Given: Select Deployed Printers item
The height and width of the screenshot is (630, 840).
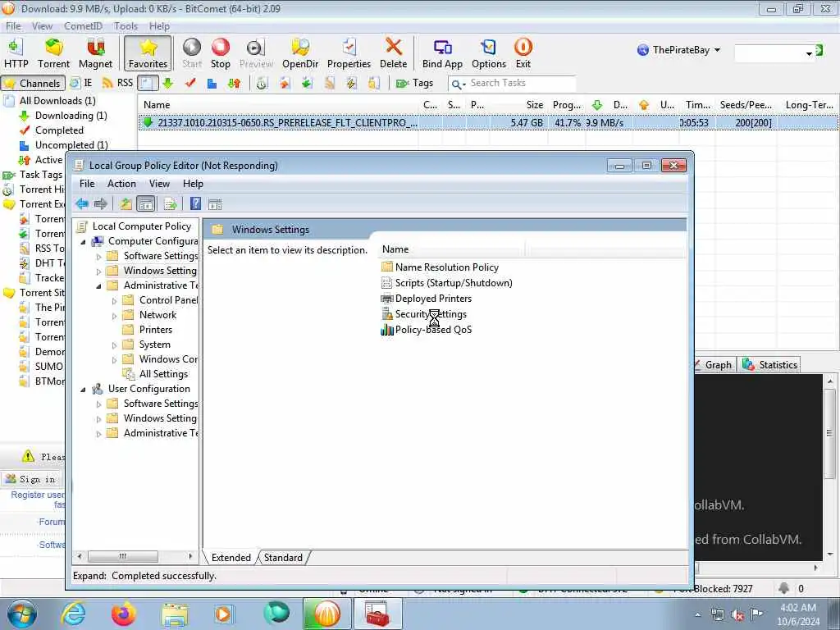Looking at the screenshot, I should pyautogui.click(x=433, y=299).
